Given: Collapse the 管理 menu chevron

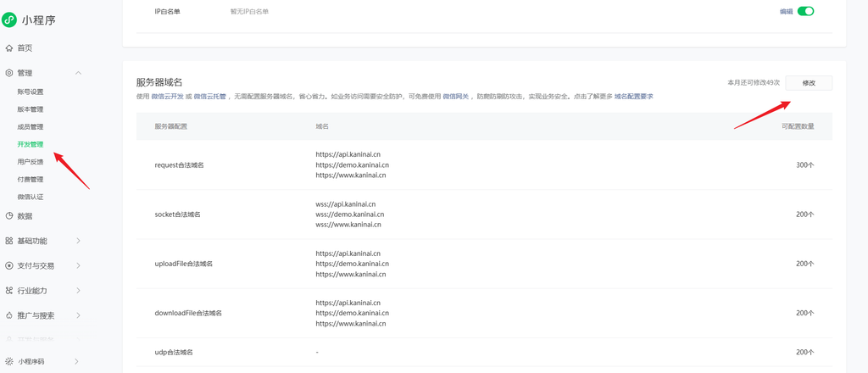Looking at the screenshot, I should [78, 73].
